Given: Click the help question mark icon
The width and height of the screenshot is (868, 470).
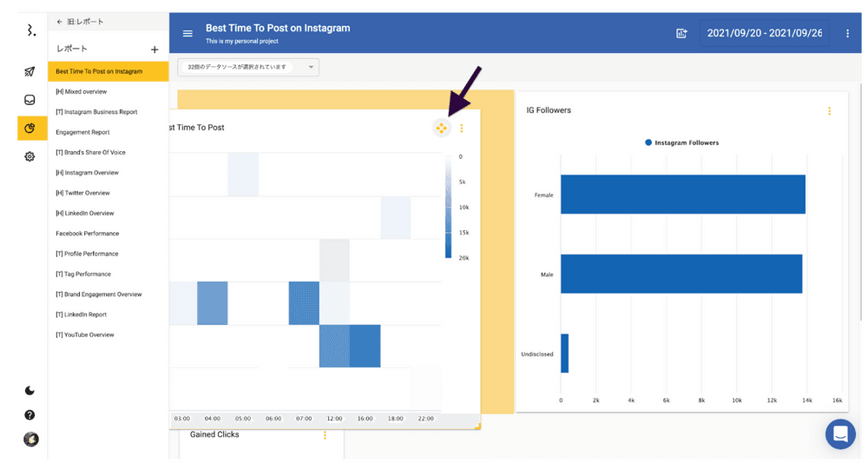Looking at the screenshot, I should 30,415.
